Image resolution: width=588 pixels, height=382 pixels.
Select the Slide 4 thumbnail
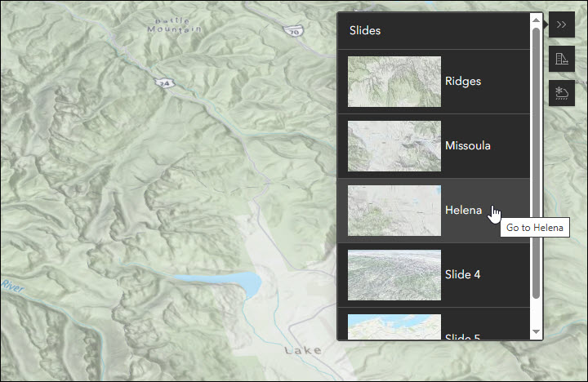(x=394, y=274)
